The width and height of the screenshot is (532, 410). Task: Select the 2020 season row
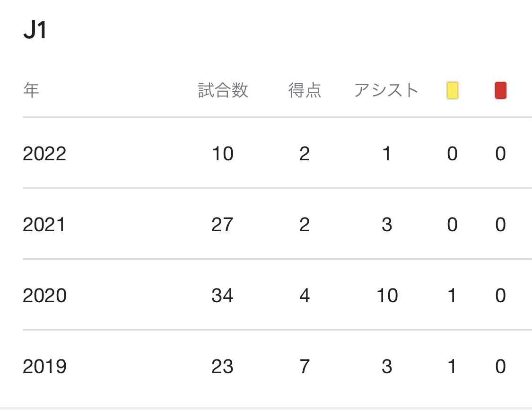277,295
